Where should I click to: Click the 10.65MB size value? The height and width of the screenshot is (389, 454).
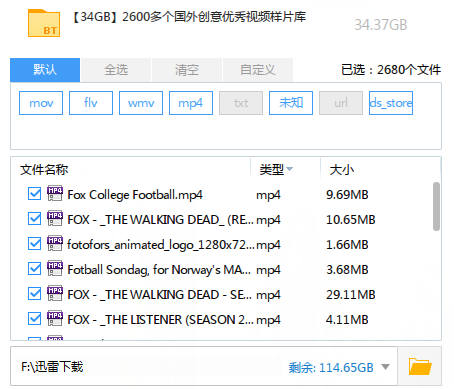click(351, 220)
